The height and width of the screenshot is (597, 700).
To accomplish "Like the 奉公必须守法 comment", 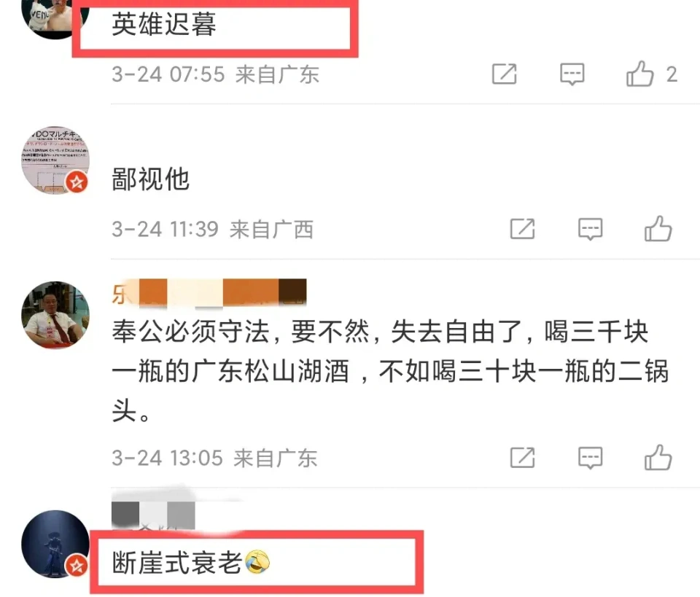I will coord(658,457).
